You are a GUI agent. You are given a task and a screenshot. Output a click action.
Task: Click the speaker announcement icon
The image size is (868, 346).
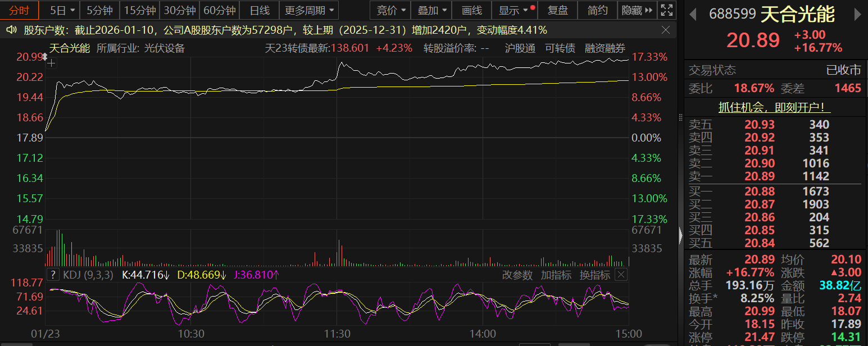point(11,30)
